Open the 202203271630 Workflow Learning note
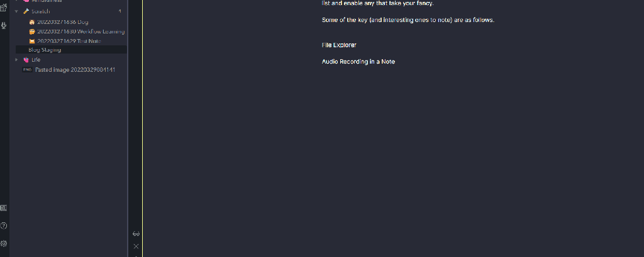Viewport: 644px width, 257px height. 81,31
